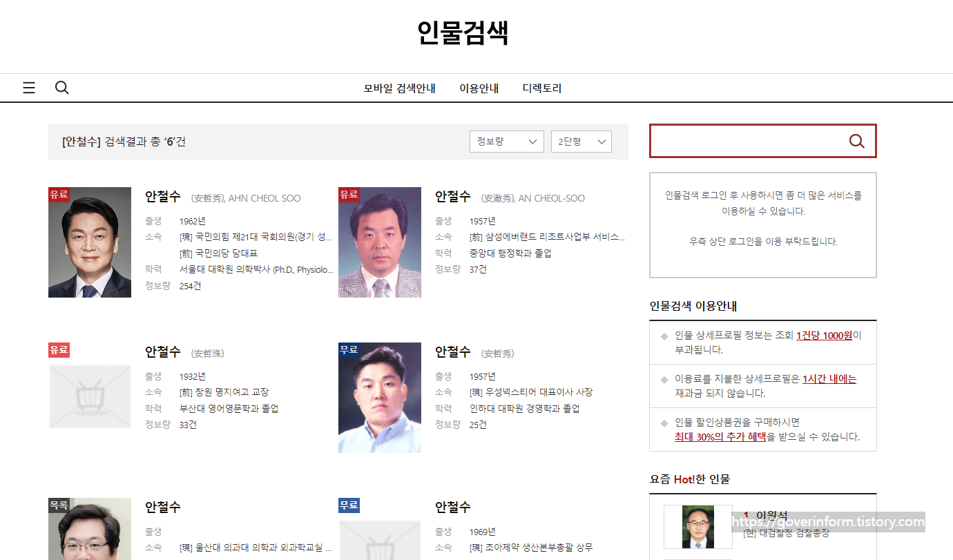Open 이원석 name in Hot 인물 list

pyautogui.click(x=771, y=516)
